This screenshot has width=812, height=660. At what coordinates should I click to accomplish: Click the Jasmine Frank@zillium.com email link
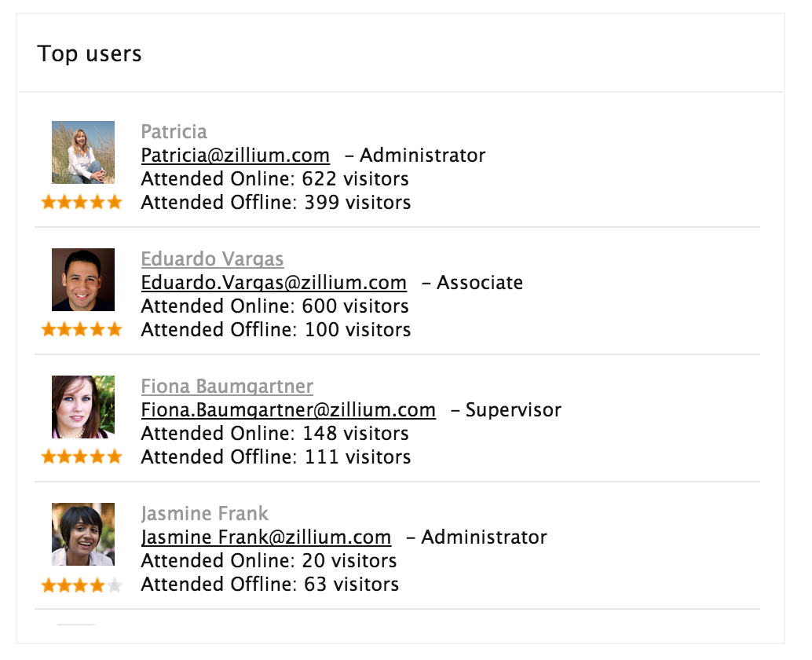point(265,537)
